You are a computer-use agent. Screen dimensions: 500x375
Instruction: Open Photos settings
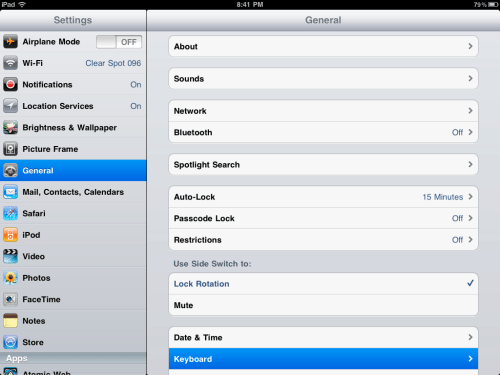(x=73, y=278)
